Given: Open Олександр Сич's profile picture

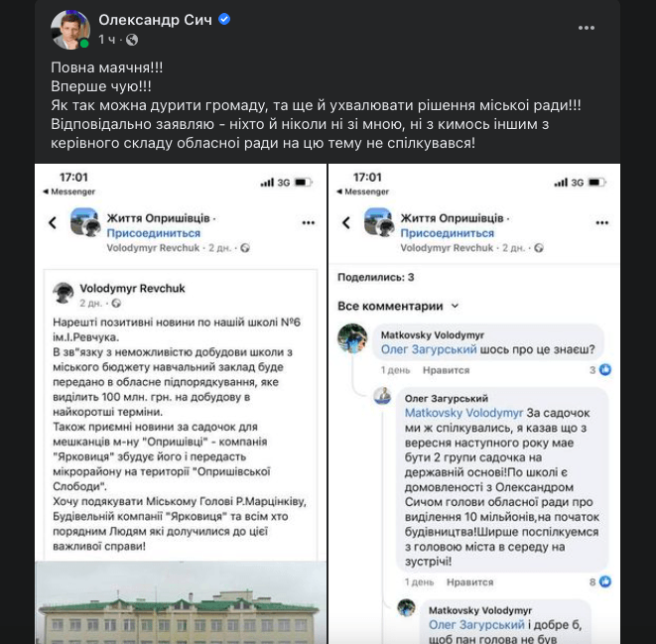Looking at the screenshot, I should pyautogui.click(x=69, y=30).
